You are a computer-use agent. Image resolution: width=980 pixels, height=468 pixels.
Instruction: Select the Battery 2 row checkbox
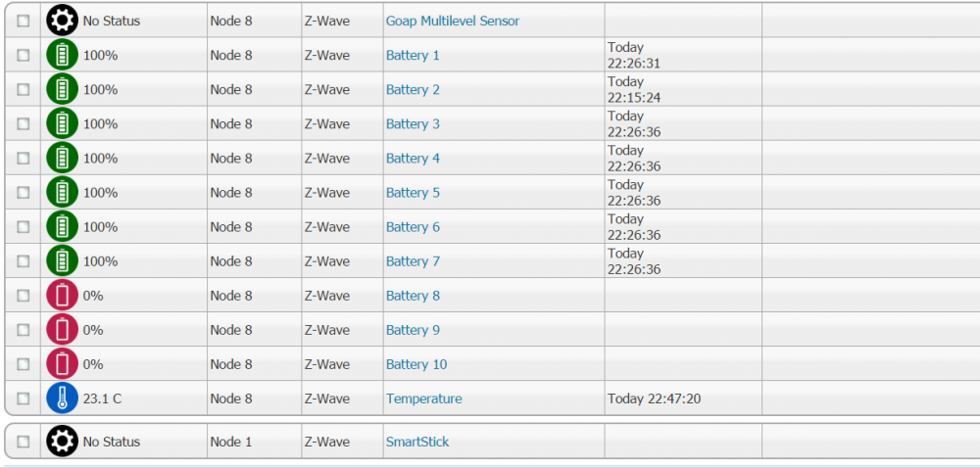click(24, 90)
